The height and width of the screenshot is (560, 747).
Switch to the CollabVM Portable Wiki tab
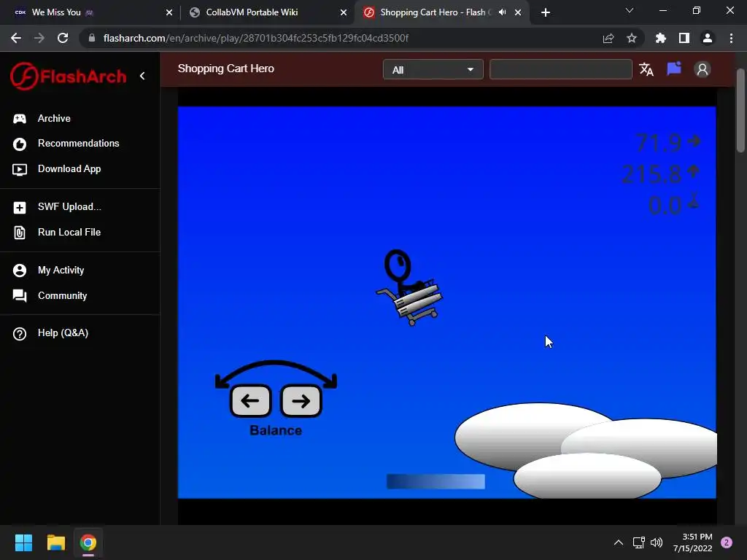(267, 12)
